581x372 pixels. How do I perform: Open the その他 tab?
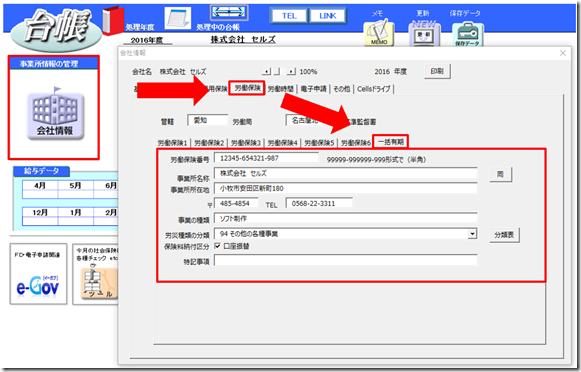[341, 89]
